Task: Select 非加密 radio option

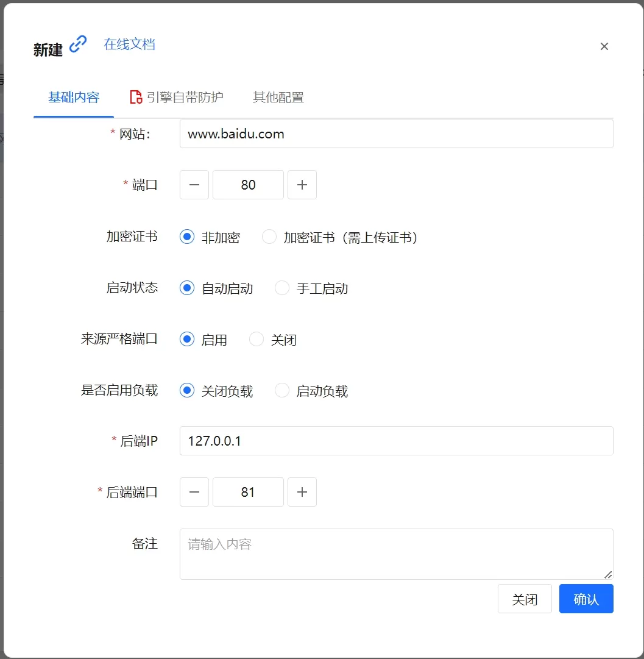Action: tap(186, 237)
